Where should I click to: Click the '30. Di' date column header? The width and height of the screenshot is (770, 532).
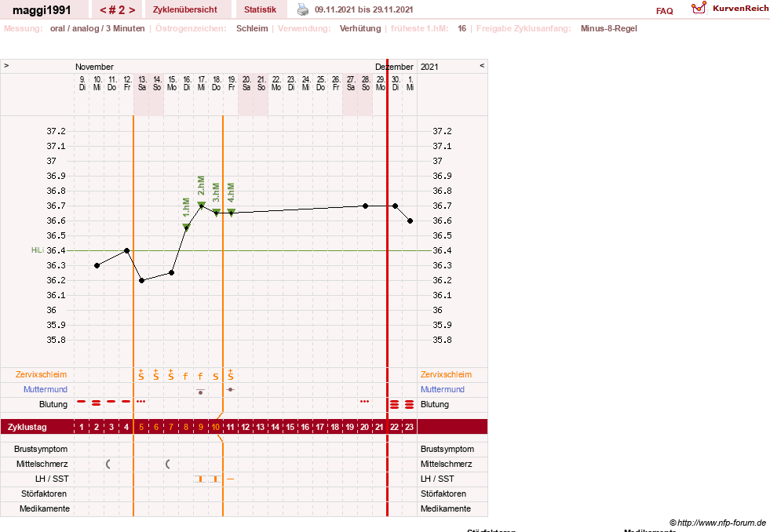(396, 83)
